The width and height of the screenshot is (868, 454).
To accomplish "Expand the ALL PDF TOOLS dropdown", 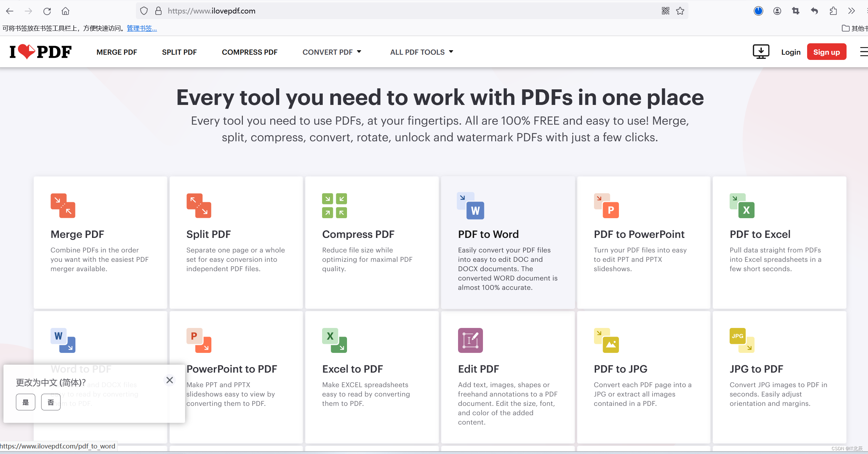I will click(x=421, y=52).
